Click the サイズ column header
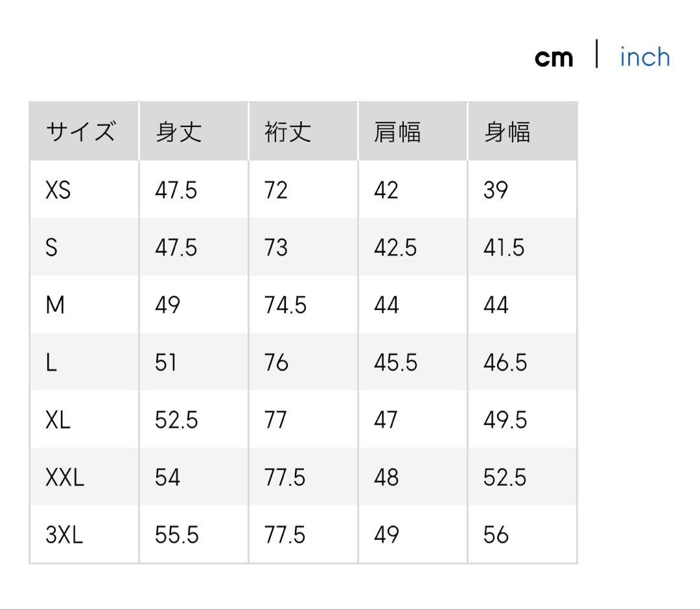The image size is (700, 610). [x=80, y=132]
